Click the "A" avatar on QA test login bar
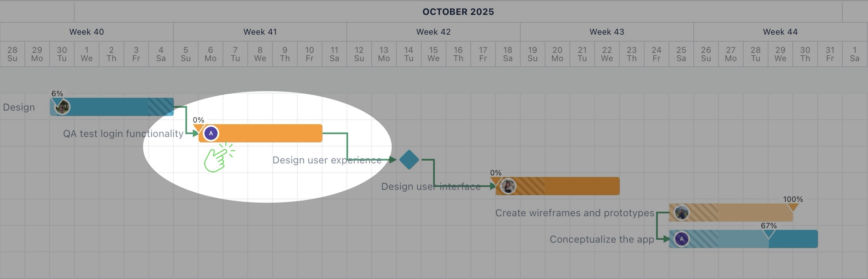Viewport: 868px width, 279px height. point(211,133)
